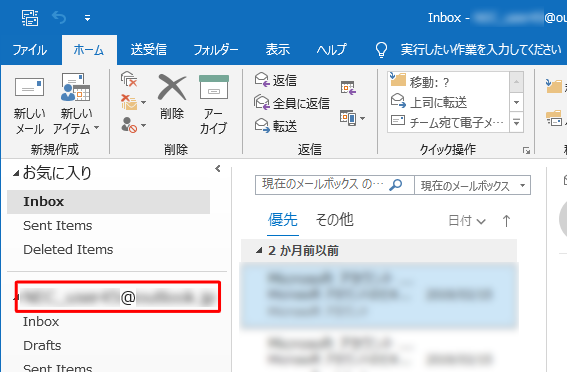
Task: Collapse the 2 か月前以前 group
Action: pyautogui.click(x=259, y=250)
